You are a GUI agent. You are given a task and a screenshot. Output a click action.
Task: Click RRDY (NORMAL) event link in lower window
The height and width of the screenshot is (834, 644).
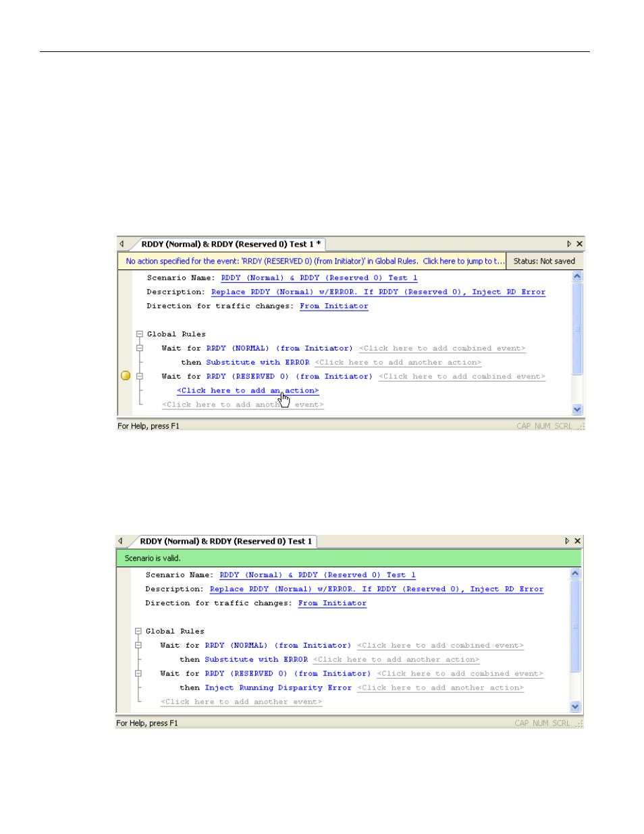tap(236, 645)
